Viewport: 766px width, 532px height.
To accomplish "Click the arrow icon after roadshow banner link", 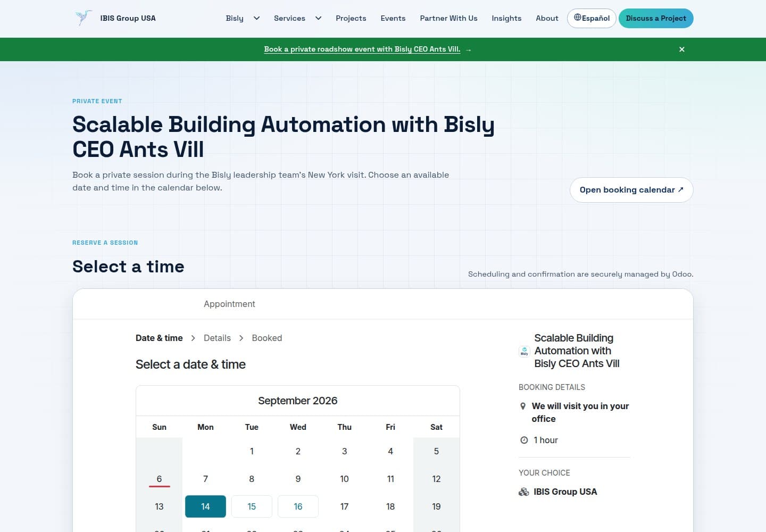I will [468, 50].
